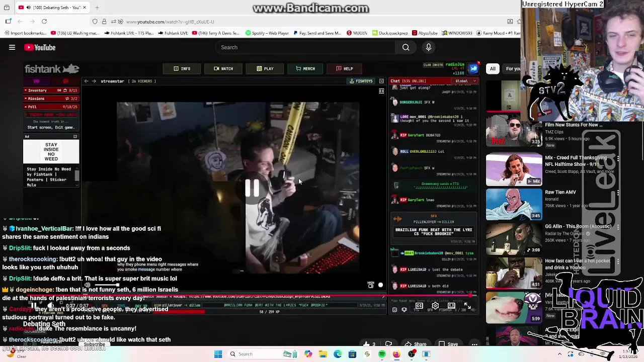This screenshot has width=644, height=362.
Task: Like the video with thumbs up
Action: [369, 344]
